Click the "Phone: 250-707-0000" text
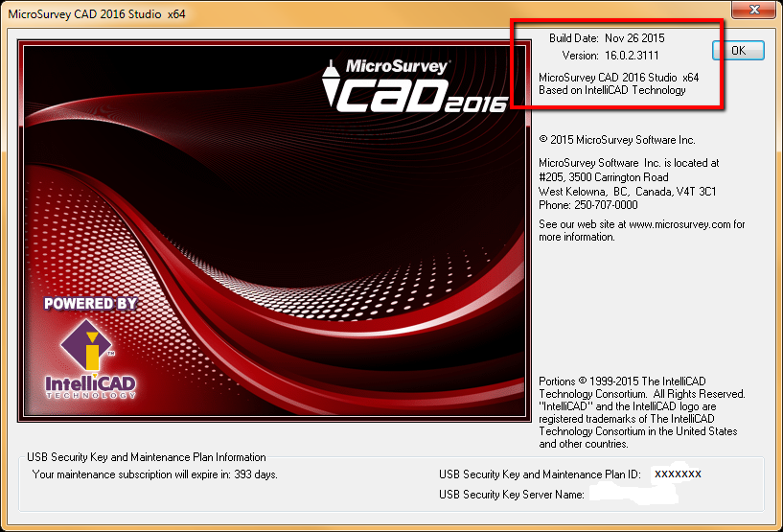The image size is (783, 532). pyautogui.click(x=588, y=205)
